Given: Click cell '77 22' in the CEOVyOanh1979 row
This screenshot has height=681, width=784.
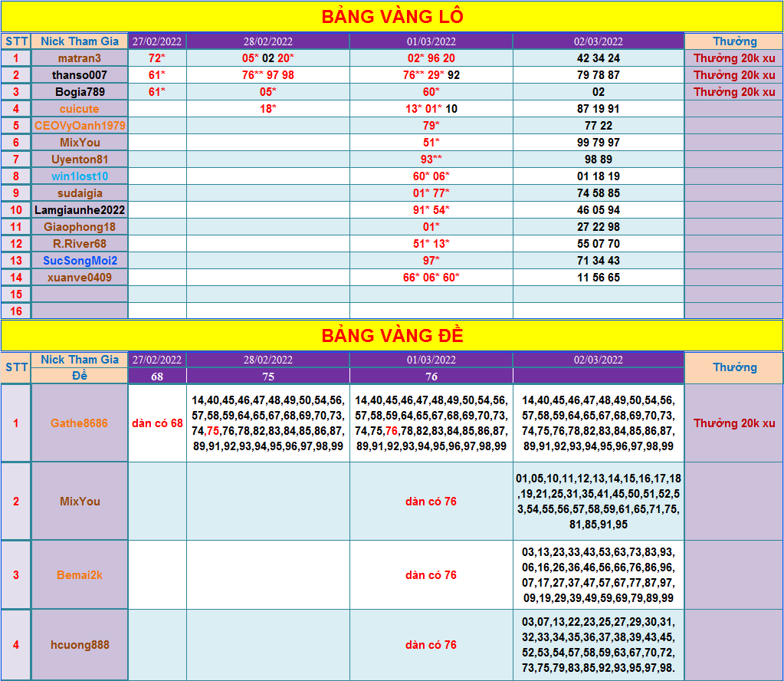Looking at the screenshot, I should [598, 126].
